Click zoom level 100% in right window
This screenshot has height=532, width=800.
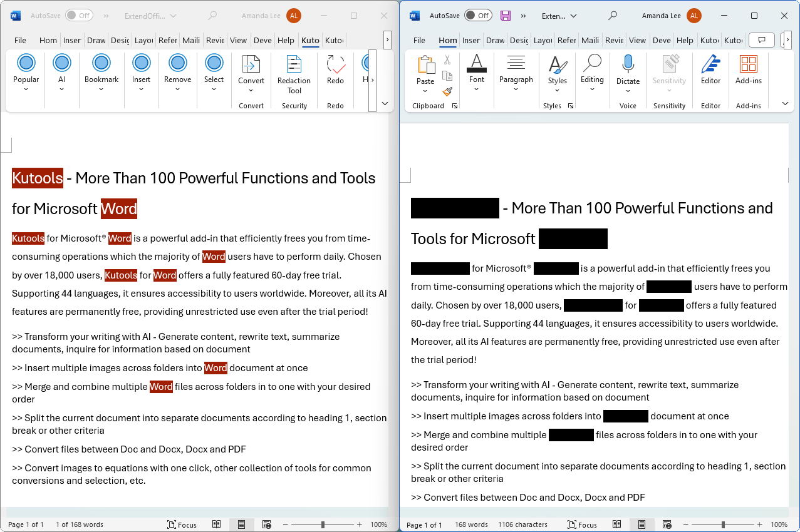click(779, 524)
